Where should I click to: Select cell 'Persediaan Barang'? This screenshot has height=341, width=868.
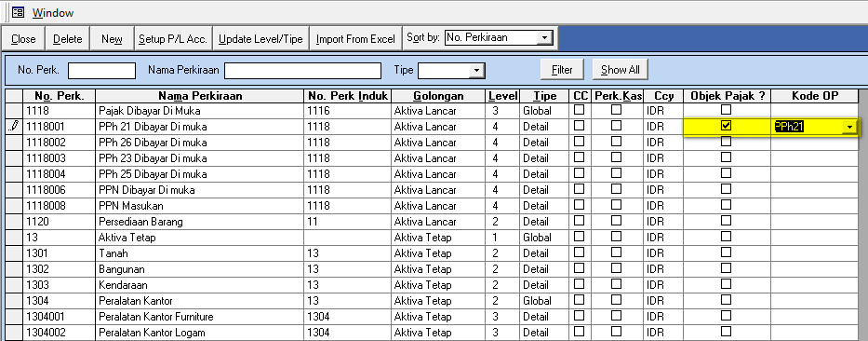point(200,222)
